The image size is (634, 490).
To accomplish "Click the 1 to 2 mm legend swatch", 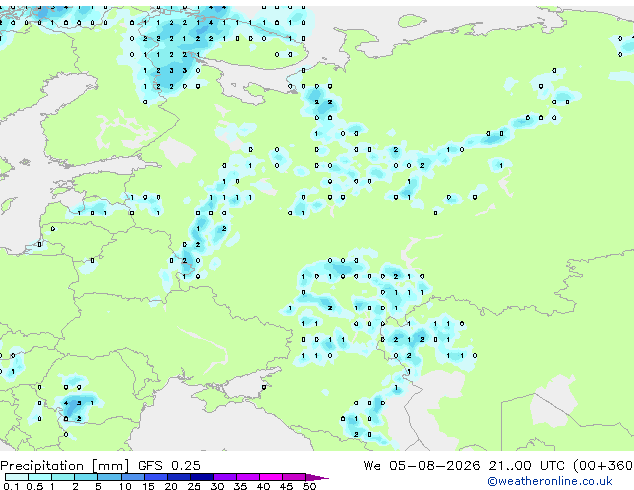I will pyautogui.click(x=63, y=477).
